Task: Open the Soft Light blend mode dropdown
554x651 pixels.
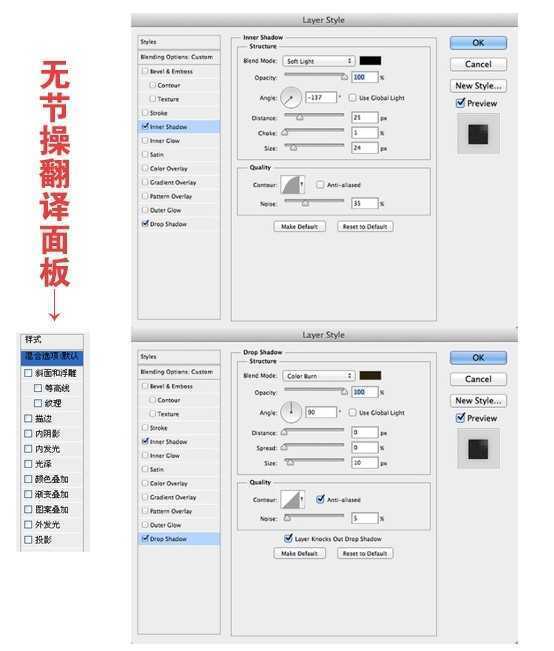Action: [318, 61]
